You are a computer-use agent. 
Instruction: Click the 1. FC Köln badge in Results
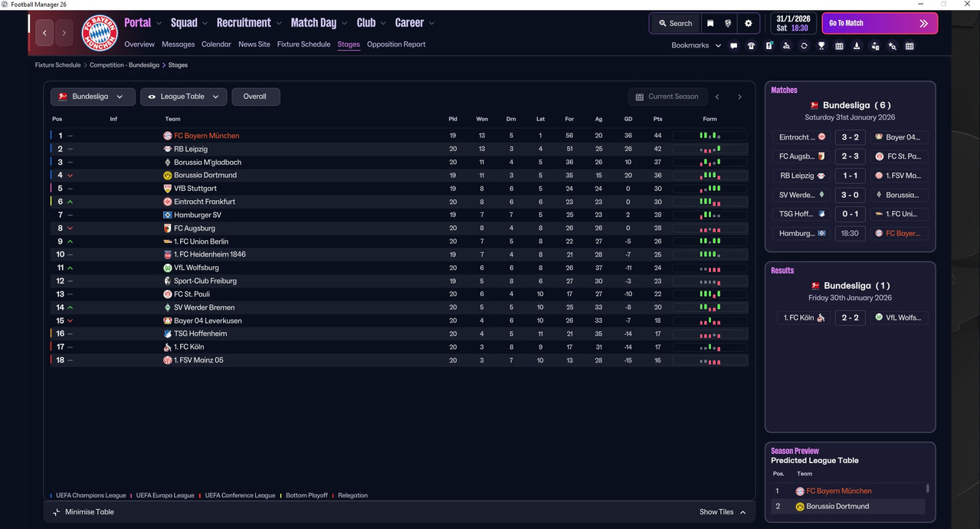821,317
